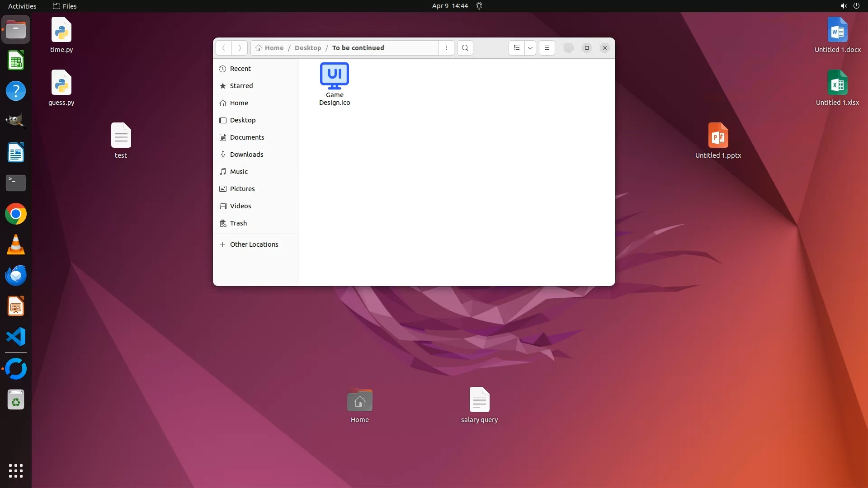868x488 pixels.
Task: Go back with the back arrow
Action: (223, 48)
